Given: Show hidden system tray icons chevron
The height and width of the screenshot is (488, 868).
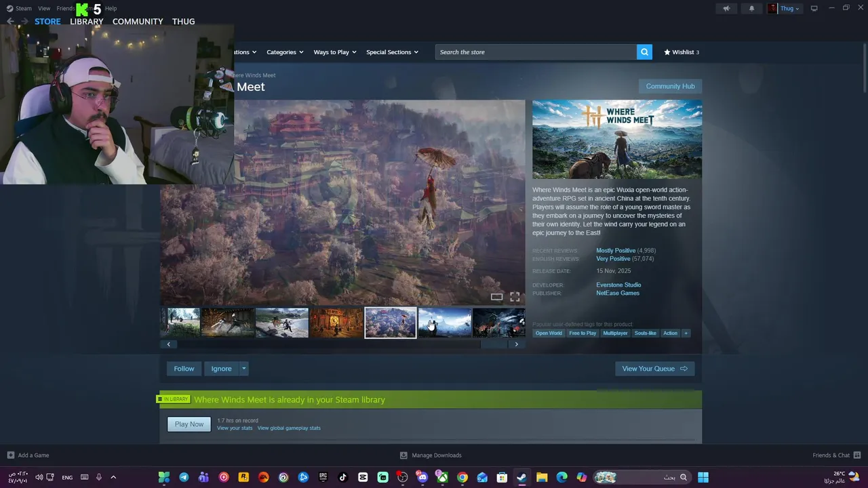Looking at the screenshot, I should [x=113, y=477].
